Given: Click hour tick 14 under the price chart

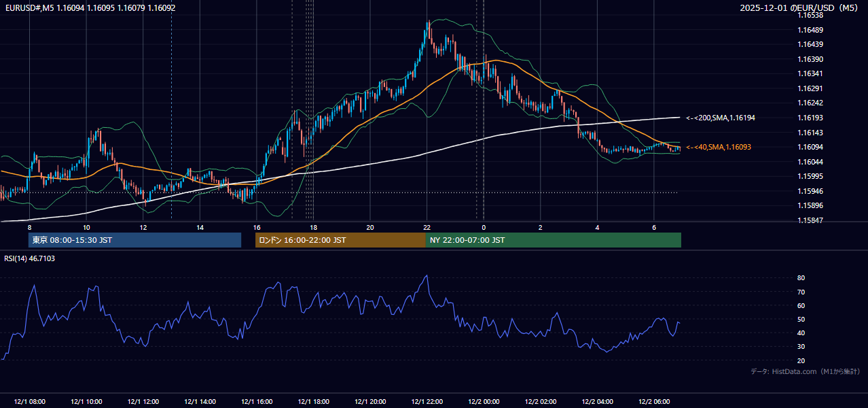Looking at the screenshot, I should pyautogui.click(x=200, y=227).
